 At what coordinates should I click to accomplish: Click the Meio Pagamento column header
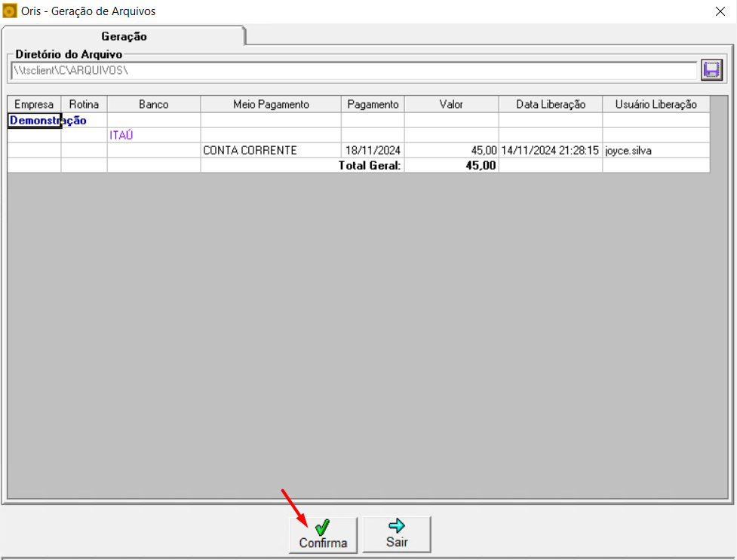point(271,104)
